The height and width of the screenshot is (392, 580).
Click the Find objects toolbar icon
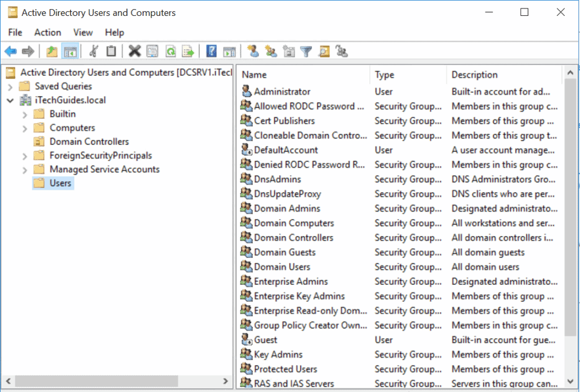(325, 52)
